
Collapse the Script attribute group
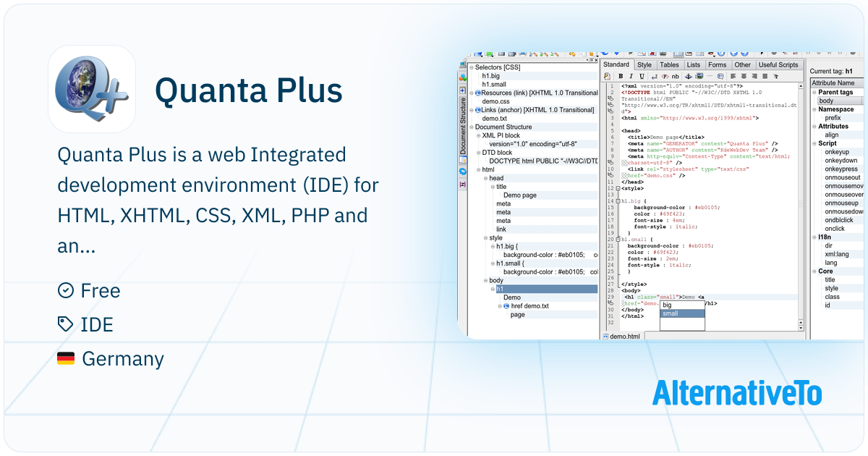point(814,143)
